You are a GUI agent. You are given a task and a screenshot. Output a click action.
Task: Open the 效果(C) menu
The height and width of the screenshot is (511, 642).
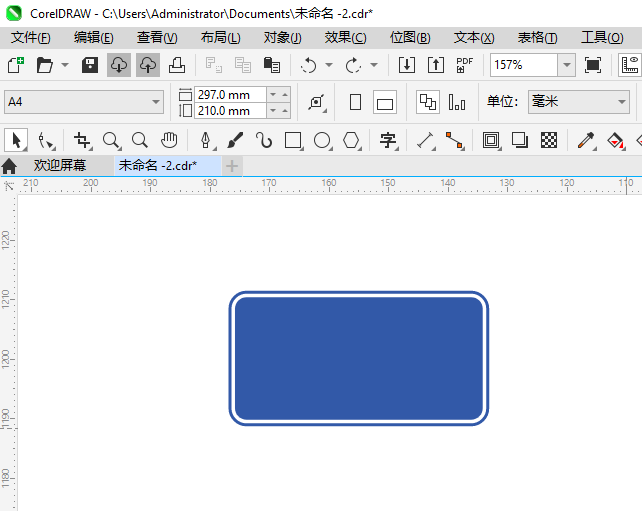(x=346, y=38)
